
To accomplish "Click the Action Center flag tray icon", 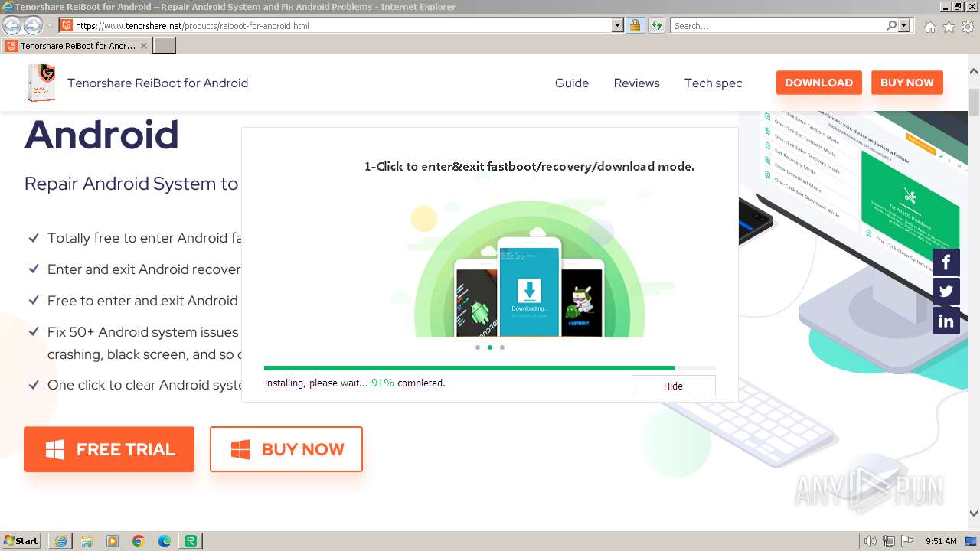I will [907, 541].
